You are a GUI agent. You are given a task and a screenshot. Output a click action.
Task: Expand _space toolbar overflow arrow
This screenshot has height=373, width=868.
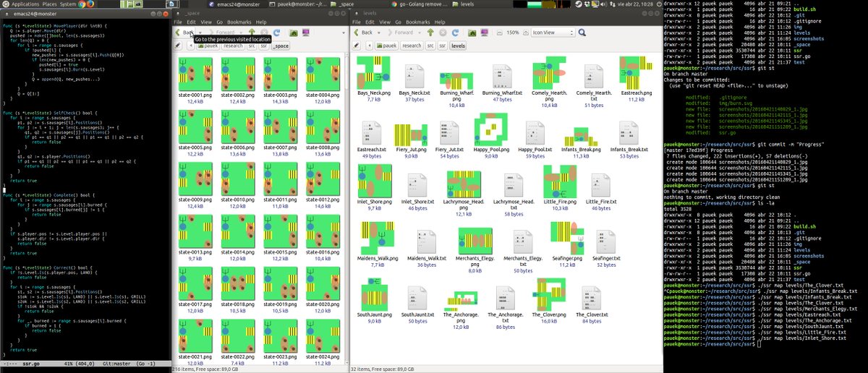344,33
